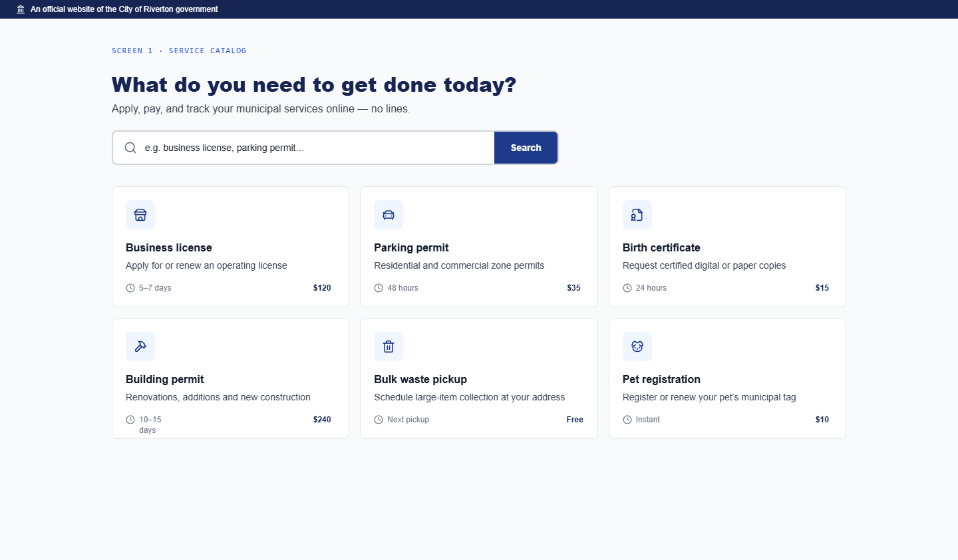
Task: Click the '10–15 days' processing time
Action: click(x=150, y=425)
